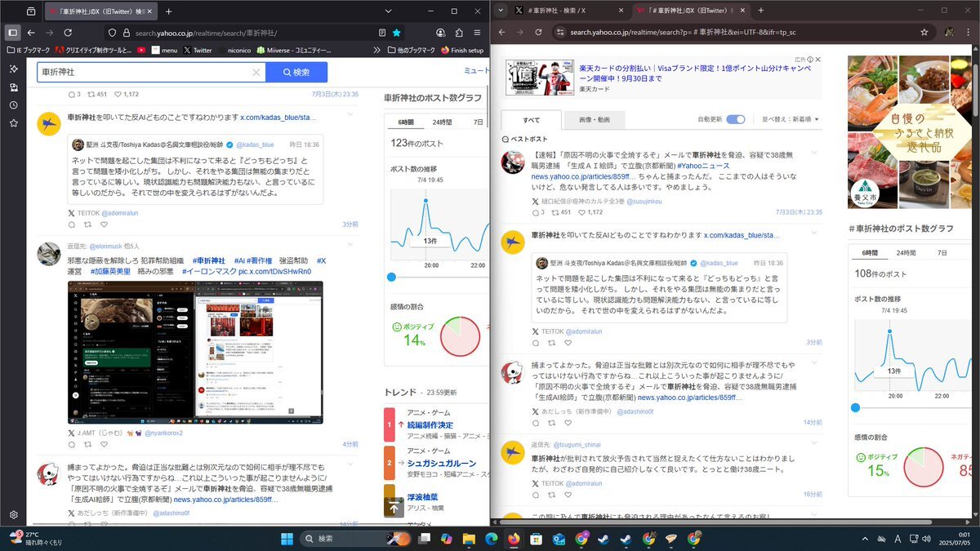This screenshot has width=980, height=551.
Task: Click Chrome bookmark star in right window
Action: [924, 32]
